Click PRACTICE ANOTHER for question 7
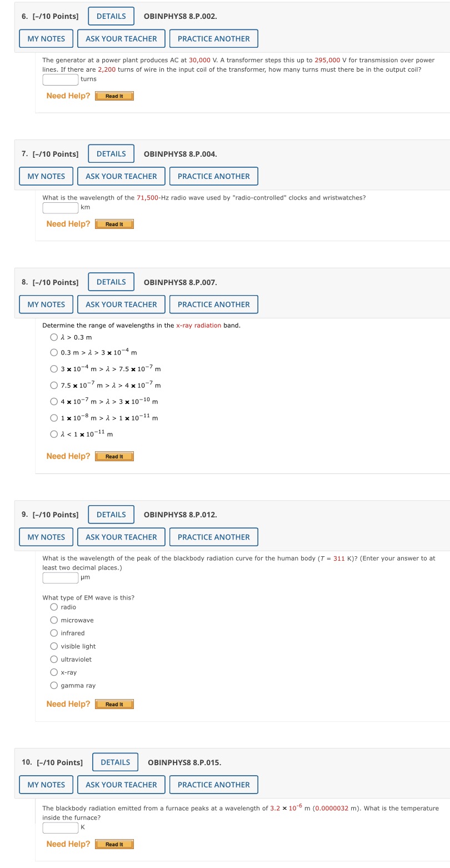This screenshot has width=450, height=868. [214, 176]
